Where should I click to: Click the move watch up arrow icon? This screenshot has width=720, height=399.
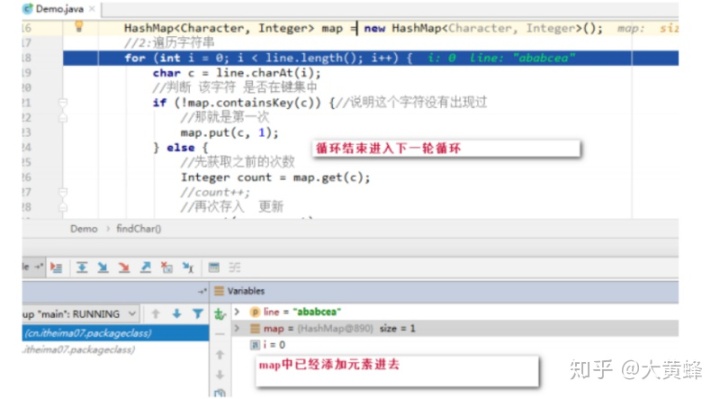pos(220,354)
